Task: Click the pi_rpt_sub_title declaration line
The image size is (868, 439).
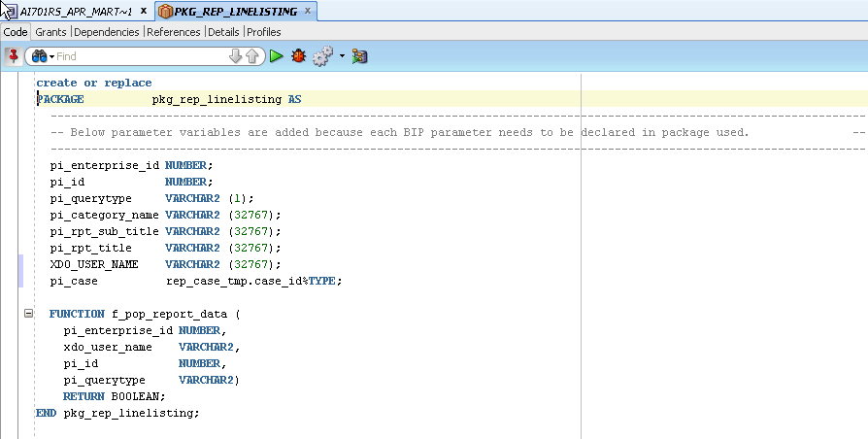Action: (x=165, y=231)
